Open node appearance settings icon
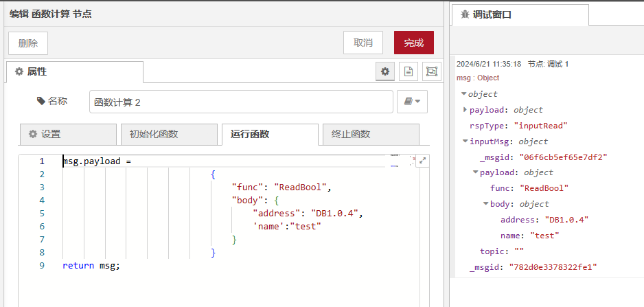644x307 pixels. 430,71
